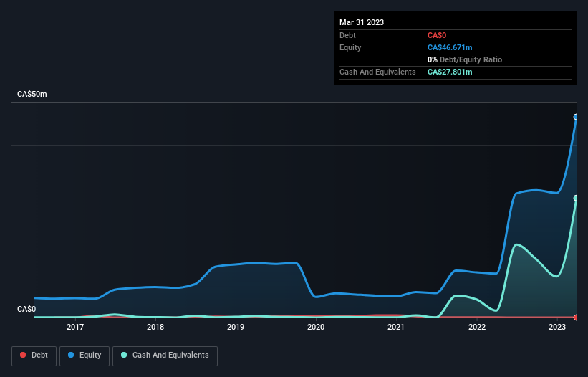This screenshot has height=377, width=588.
Task: Click the blue Equity legend dot
Action: click(71, 355)
